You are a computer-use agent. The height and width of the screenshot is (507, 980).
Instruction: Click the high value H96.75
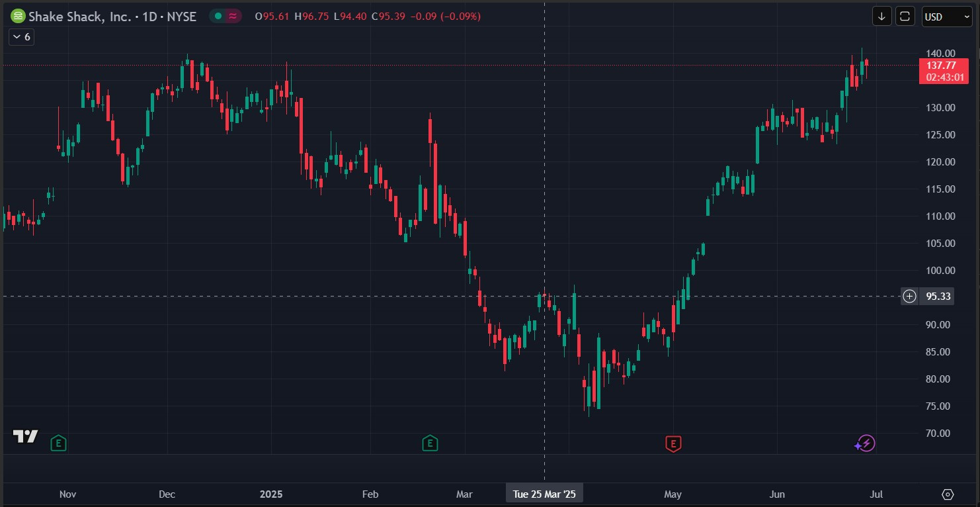(x=312, y=17)
